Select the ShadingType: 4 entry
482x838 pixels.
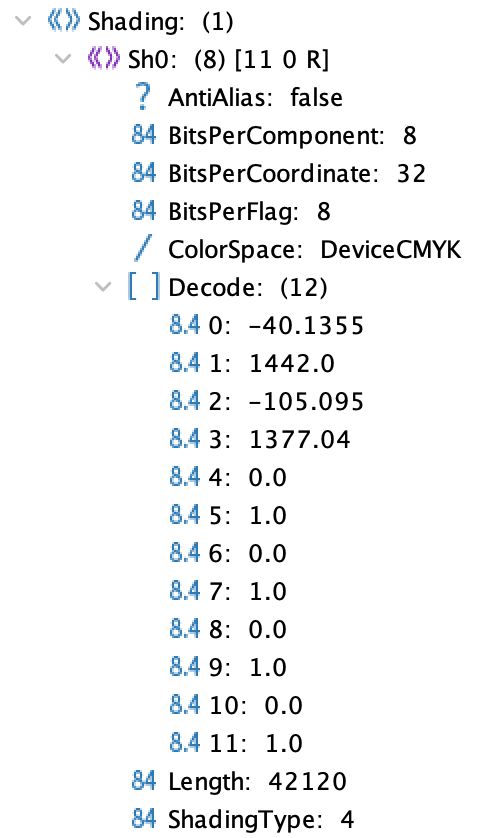tap(261, 819)
